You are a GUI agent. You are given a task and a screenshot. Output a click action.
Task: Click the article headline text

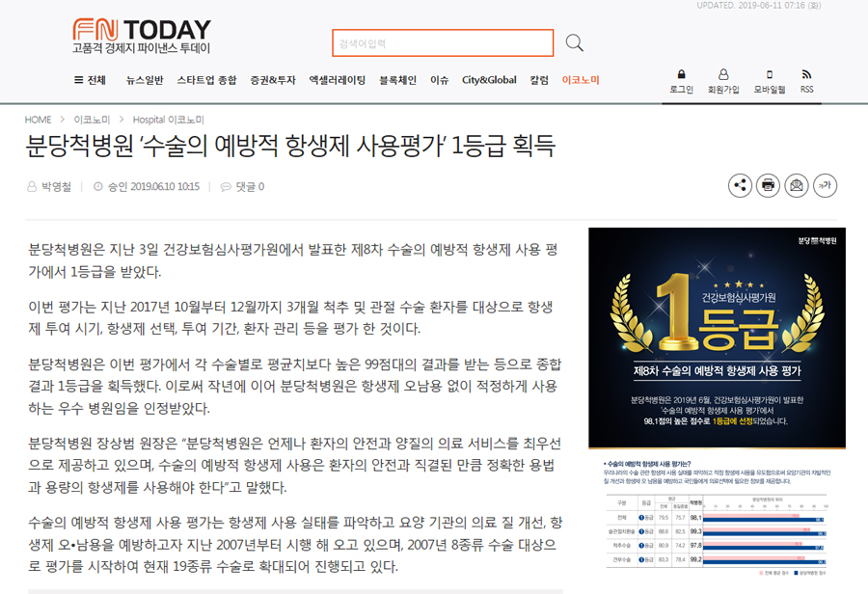[290, 146]
